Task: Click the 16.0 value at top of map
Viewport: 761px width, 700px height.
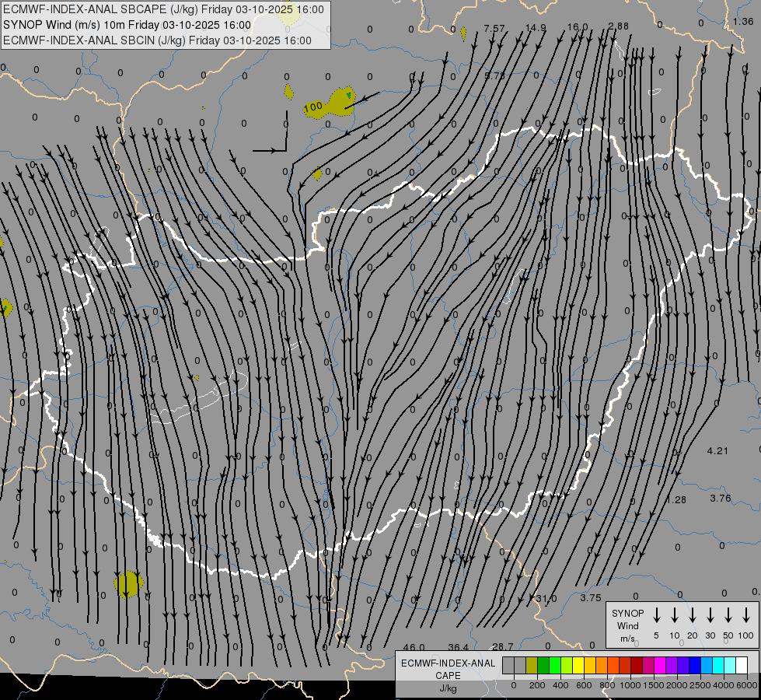Action: (577, 27)
